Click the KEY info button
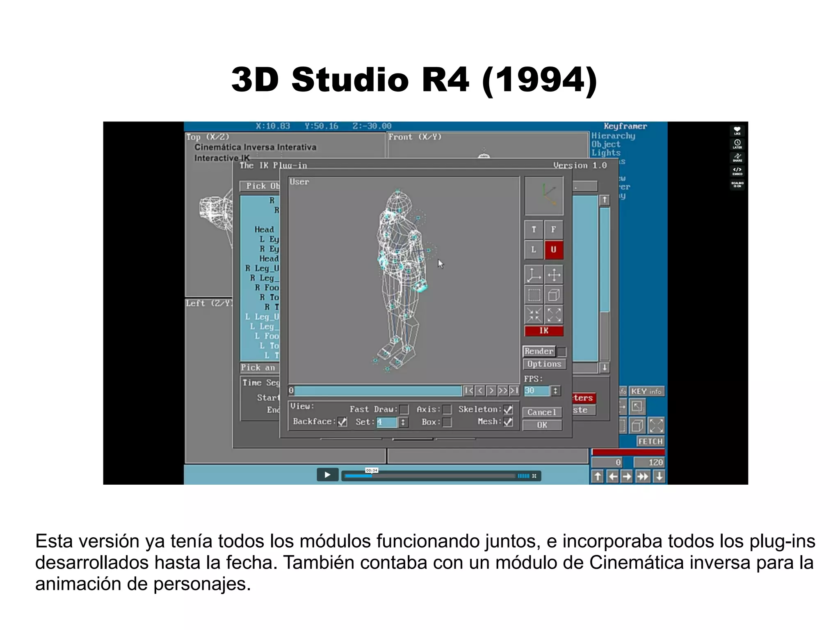 646,392
